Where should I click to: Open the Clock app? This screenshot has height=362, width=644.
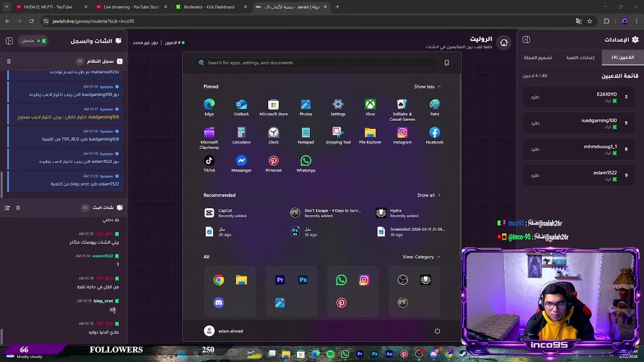pos(274,135)
